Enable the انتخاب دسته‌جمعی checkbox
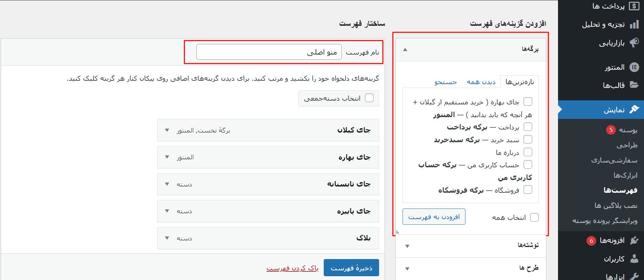The width and height of the screenshot is (644, 280). pos(369,98)
